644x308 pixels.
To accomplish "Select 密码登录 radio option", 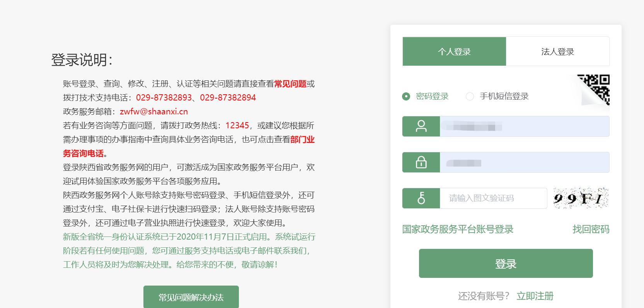I will [x=406, y=96].
